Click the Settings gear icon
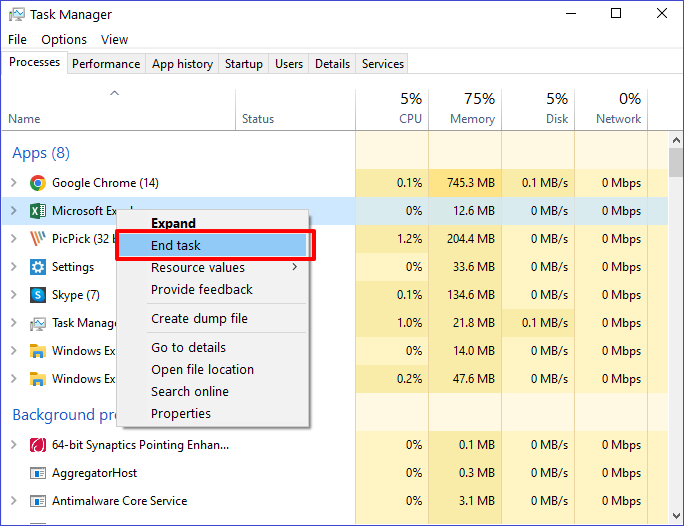The width and height of the screenshot is (684, 526). (x=38, y=267)
